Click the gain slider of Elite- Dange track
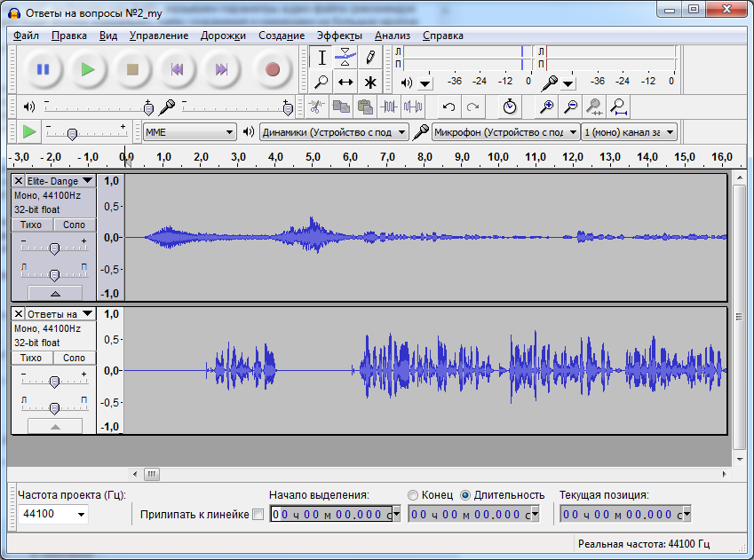 54,248
